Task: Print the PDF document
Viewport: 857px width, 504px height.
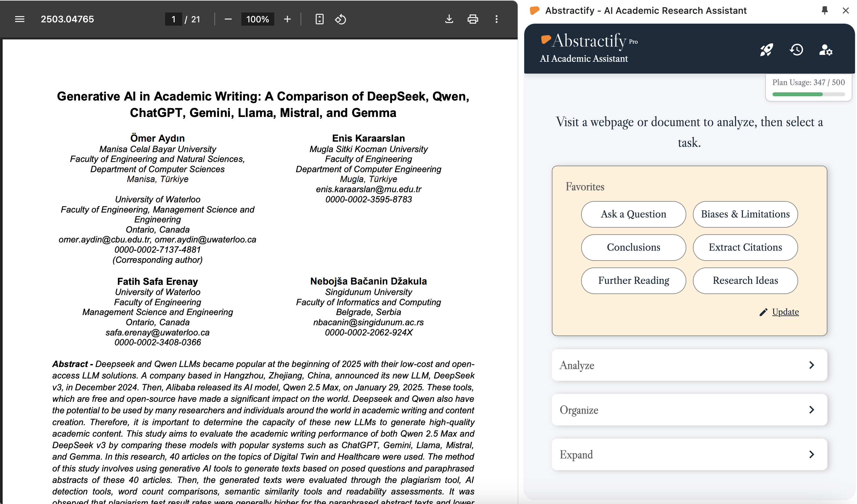Action: click(473, 19)
